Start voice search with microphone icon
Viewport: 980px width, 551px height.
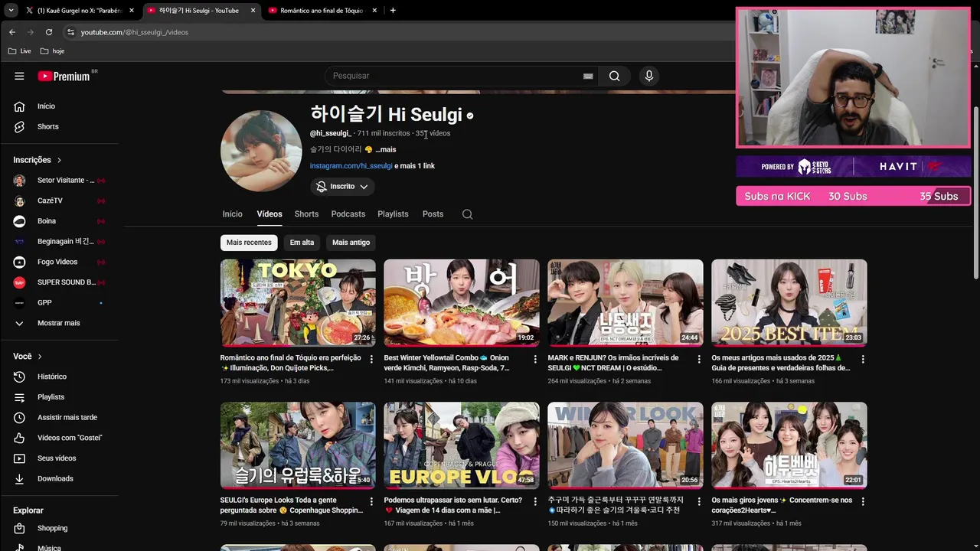(649, 76)
